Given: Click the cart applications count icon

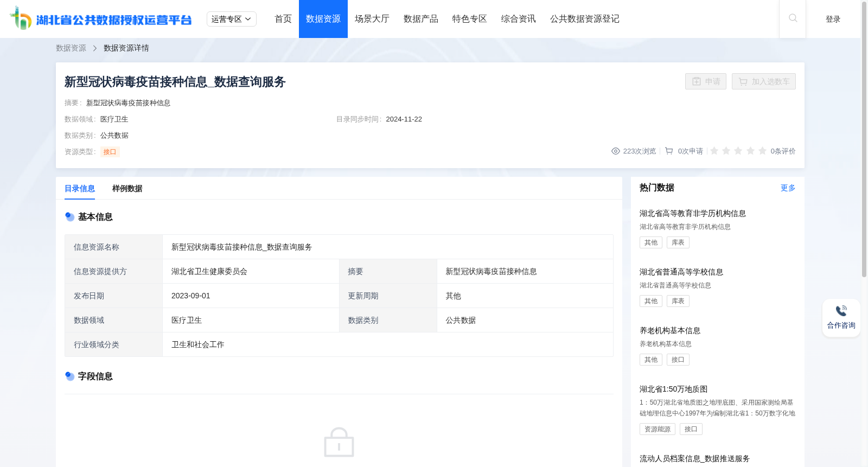Looking at the screenshot, I should 669,151.
